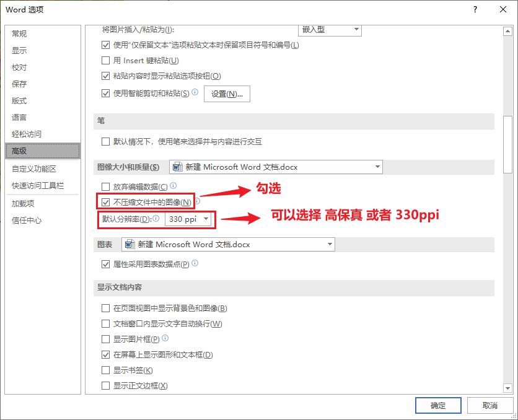The image size is (518, 420).
Task: Open 图表 document dropdown
Action: click(228, 244)
